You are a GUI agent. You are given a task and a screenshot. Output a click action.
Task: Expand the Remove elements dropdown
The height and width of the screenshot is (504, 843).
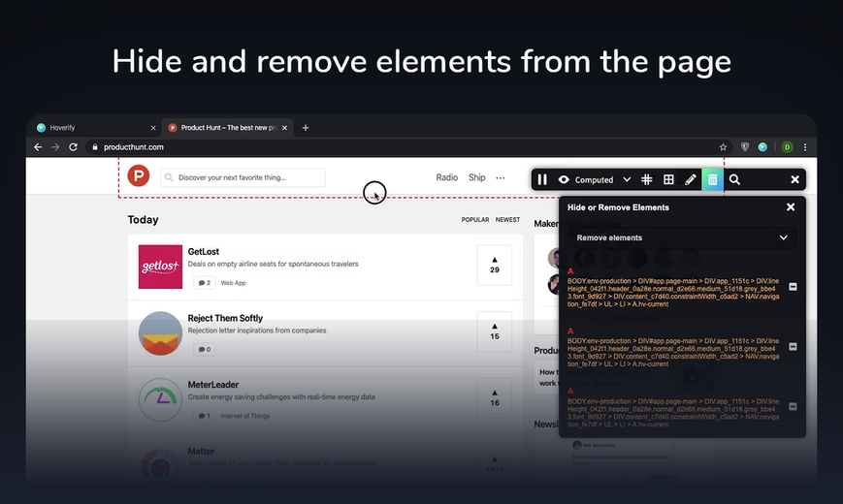pos(682,237)
